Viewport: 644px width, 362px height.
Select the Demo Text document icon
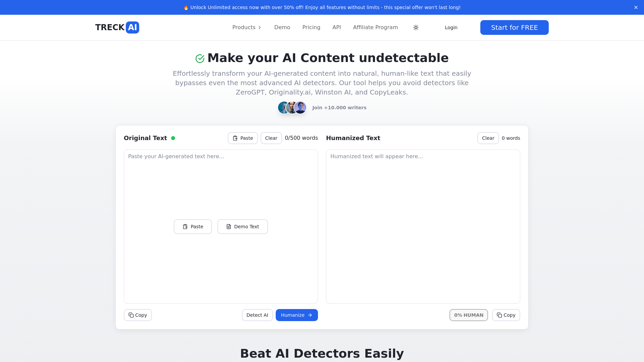[229, 226]
